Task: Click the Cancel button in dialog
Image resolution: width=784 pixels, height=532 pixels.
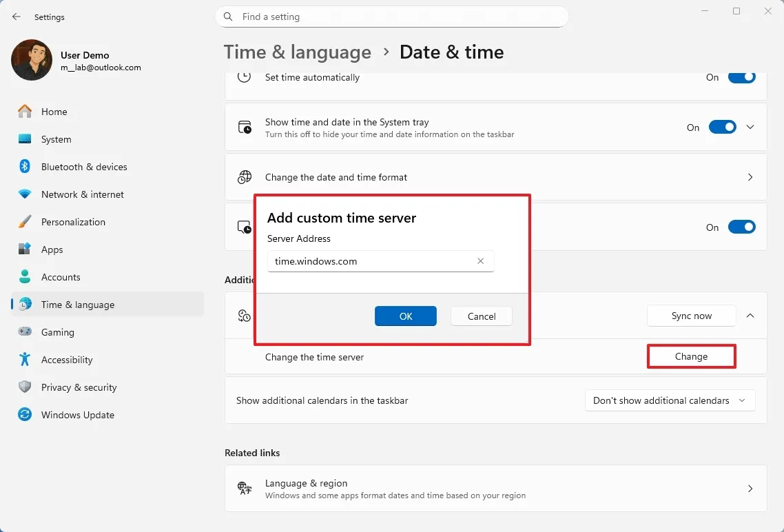Action: 481,316
